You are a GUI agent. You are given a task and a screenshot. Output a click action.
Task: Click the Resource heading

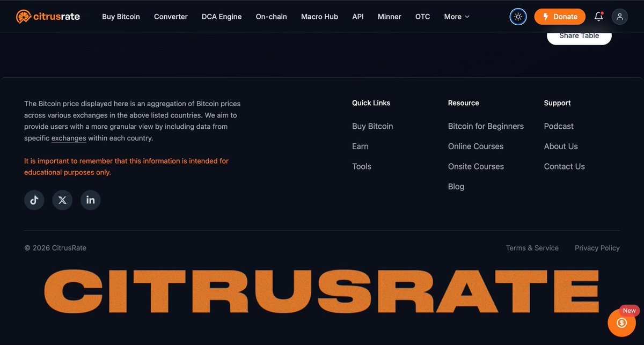464,103
